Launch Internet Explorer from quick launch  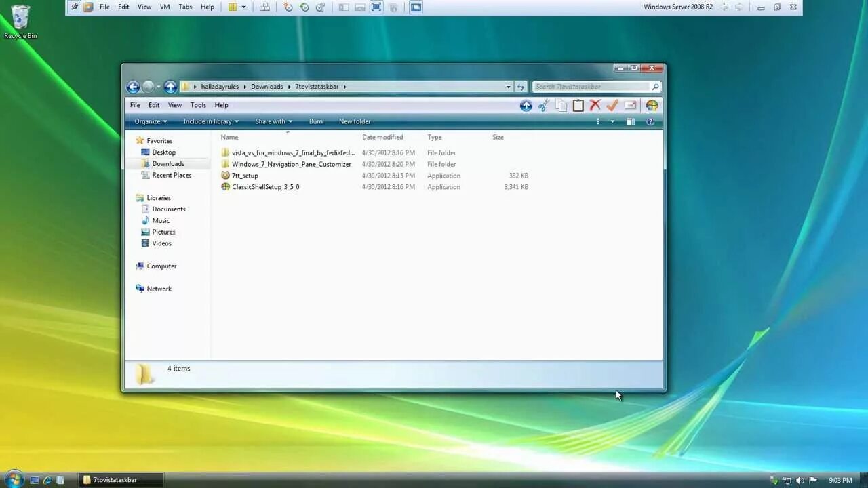[x=47, y=480]
